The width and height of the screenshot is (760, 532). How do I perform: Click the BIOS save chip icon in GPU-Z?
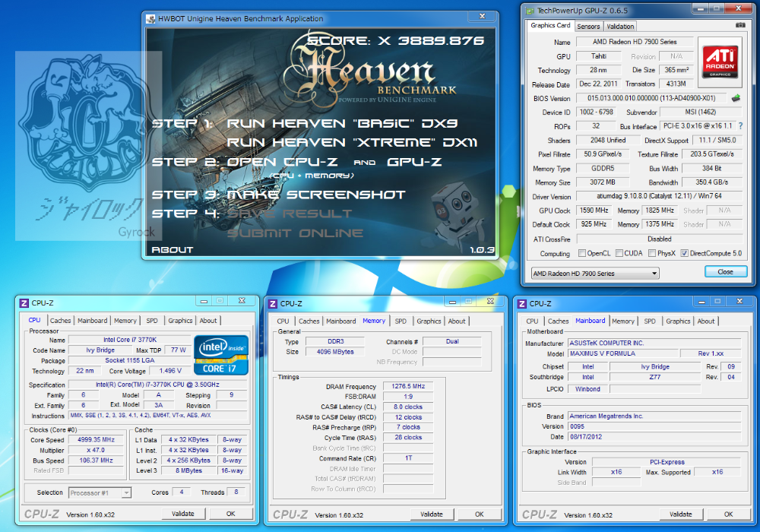pyautogui.click(x=736, y=98)
